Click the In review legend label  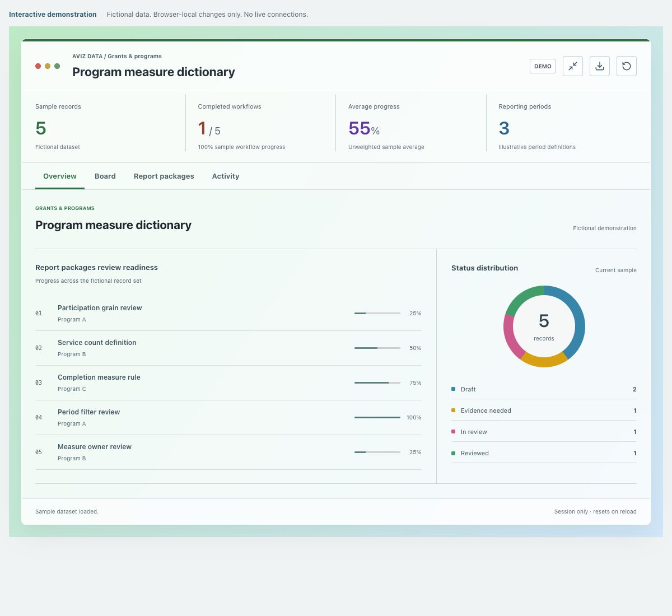pyautogui.click(x=474, y=432)
